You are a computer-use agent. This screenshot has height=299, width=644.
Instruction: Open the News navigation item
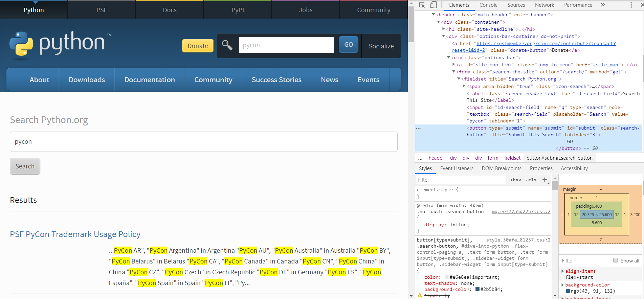coord(330,80)
